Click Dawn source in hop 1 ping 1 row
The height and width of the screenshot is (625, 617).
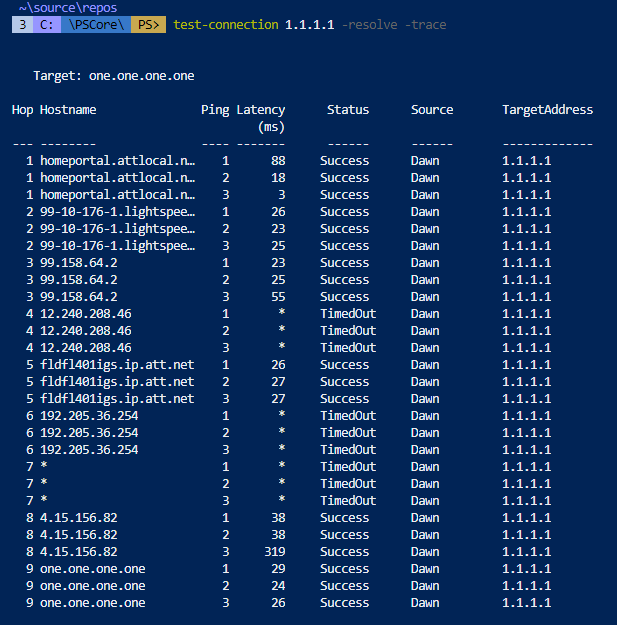coord(425,161)
